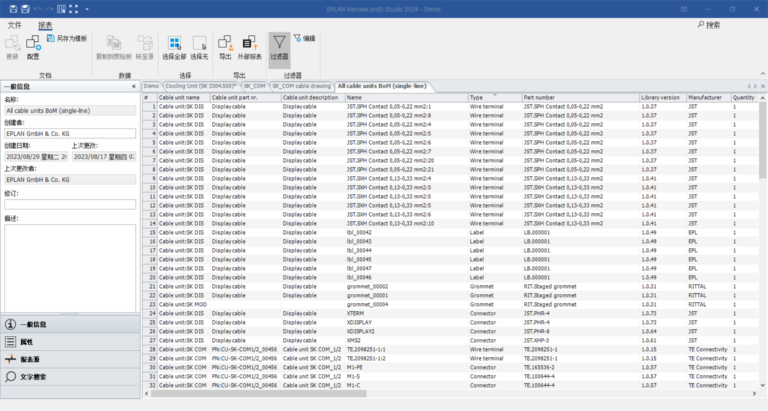This screenshot has height=411, width=768.
Task: Open the 报表源 report source section
Action: pos(70,360)
